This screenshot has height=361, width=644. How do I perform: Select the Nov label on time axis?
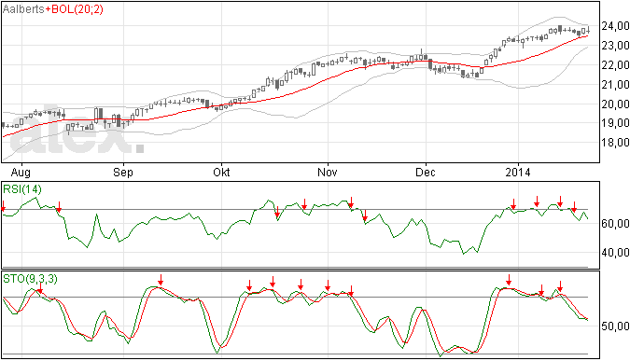[x=328, y=172]
